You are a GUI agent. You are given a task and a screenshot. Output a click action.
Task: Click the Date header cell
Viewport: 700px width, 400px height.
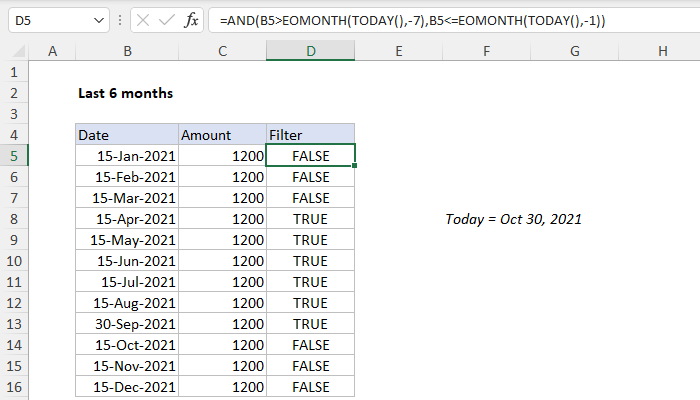(x=126, y=134)
